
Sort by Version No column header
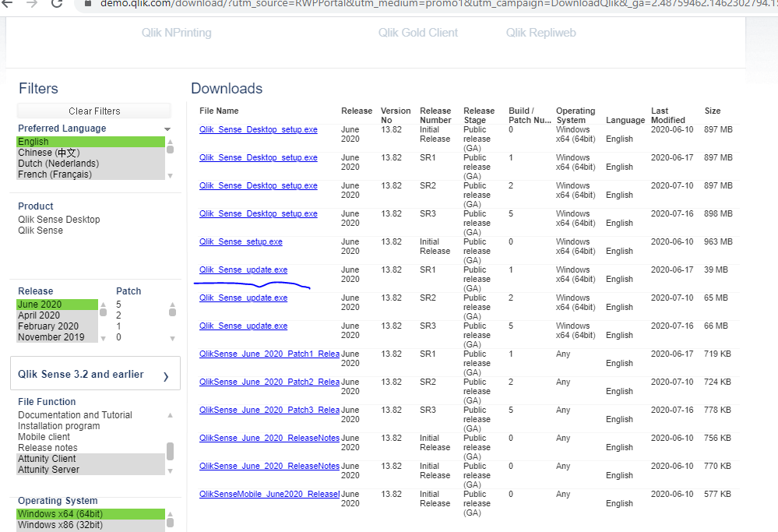pyautogui.click(x=396, y=115)
